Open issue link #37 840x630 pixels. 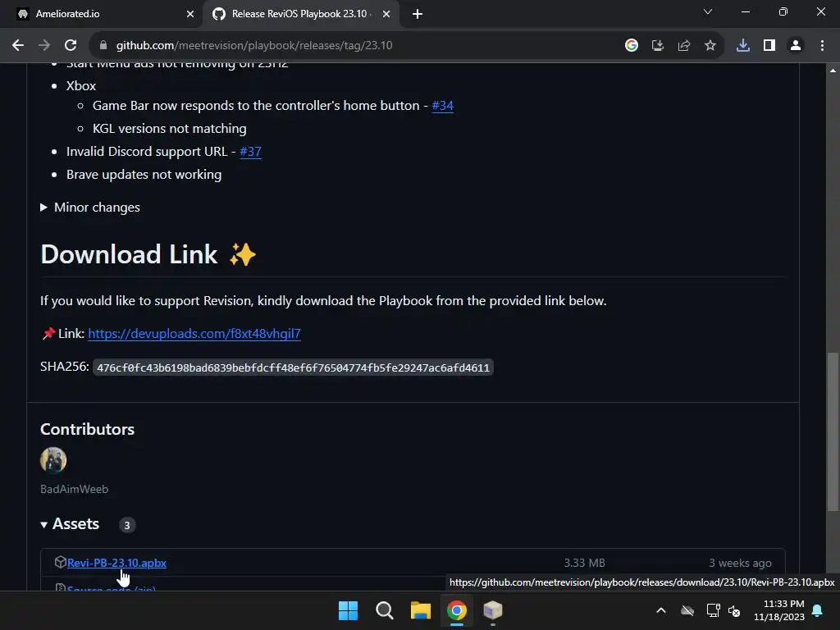pyautogui.click(x=250, y=152)
